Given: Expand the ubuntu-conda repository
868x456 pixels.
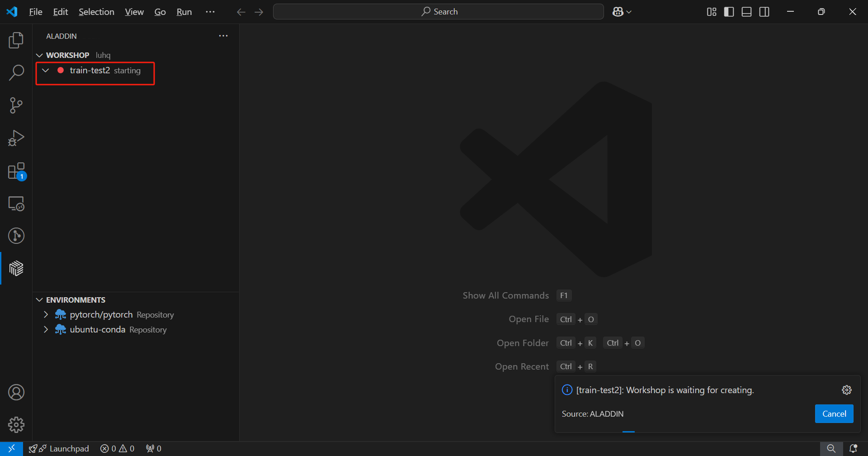Looking at the screenshot, I should pos(46,329).
